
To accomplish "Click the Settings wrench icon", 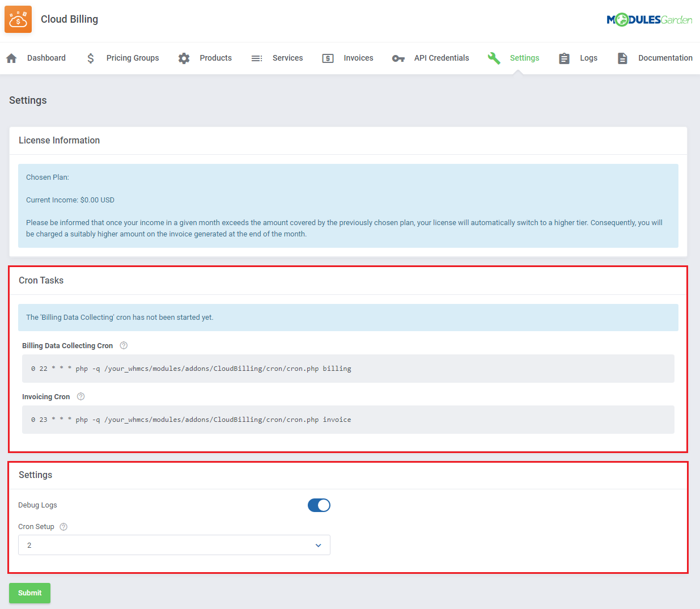I will point(494,58).
